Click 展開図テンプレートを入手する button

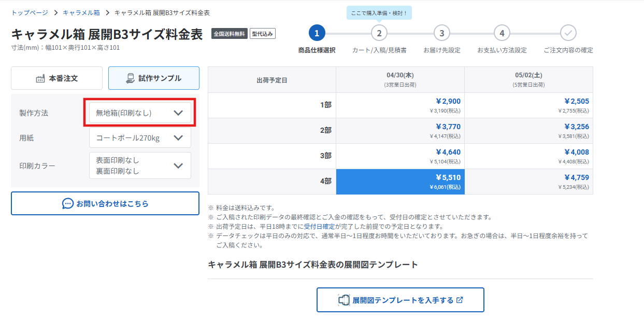click(x=400, y=300)
